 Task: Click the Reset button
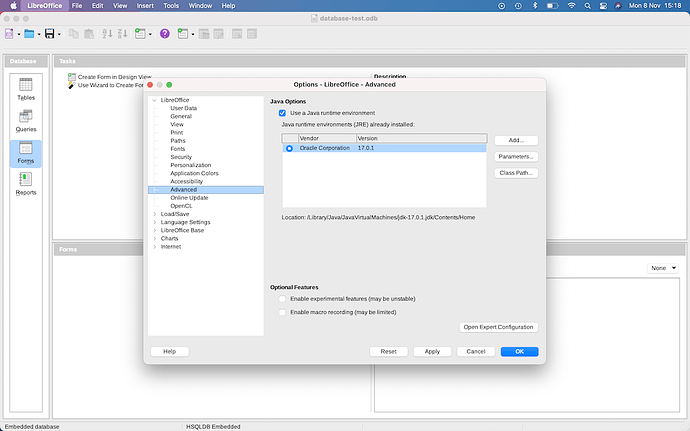(x=389, y=351)
